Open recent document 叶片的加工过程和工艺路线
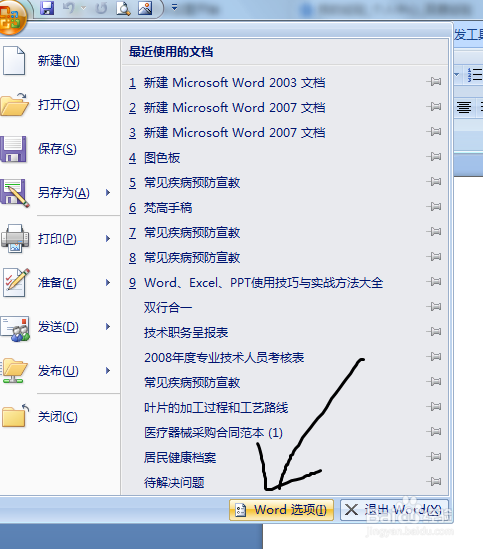The height and width of the screenshot is (549, 483). [285, 408]
